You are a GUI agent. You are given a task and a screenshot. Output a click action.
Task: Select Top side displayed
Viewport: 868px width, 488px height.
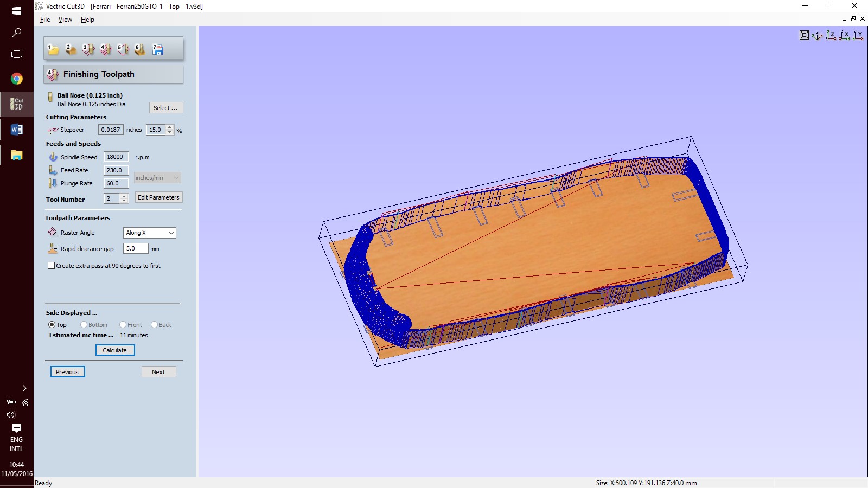coord(52,325)
